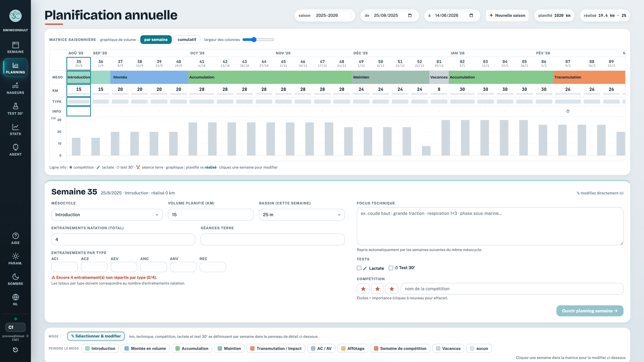Pick the AC / AV paint swatch
This screenshot has height=362, width=644.
(321, 348)
